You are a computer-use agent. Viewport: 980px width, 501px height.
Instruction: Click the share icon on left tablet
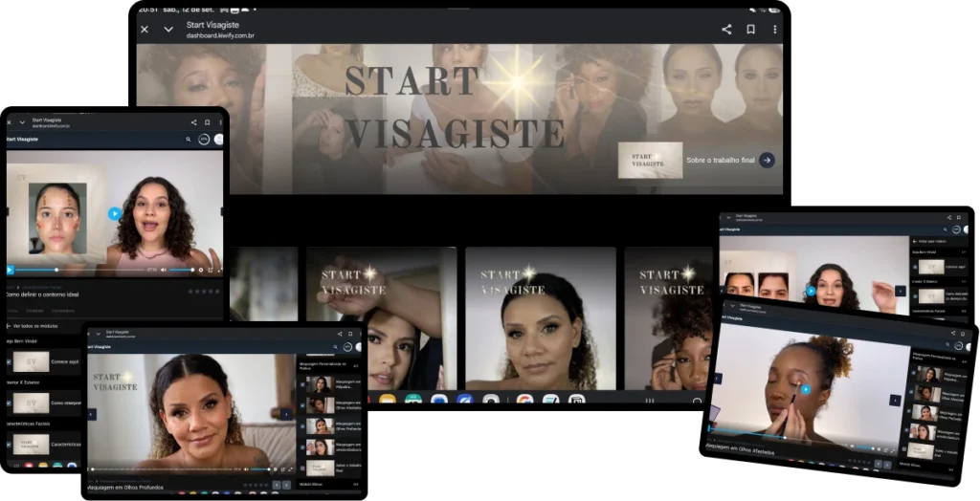(193, 122)
